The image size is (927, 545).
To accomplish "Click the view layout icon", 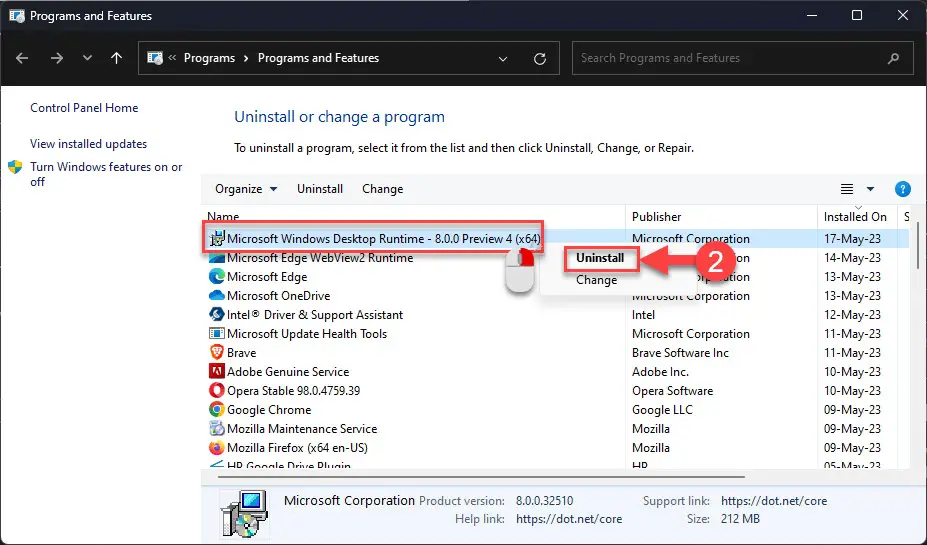I will (847, 189).
